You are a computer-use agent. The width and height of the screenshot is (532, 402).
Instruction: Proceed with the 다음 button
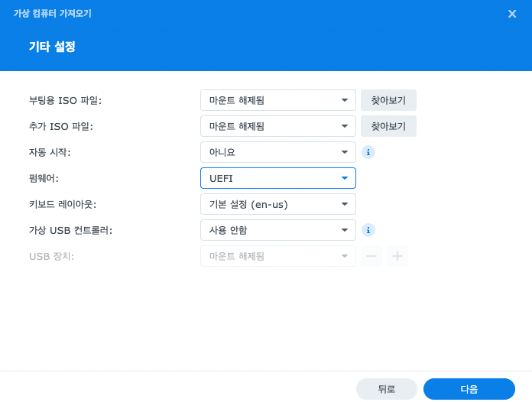(469, 389)
